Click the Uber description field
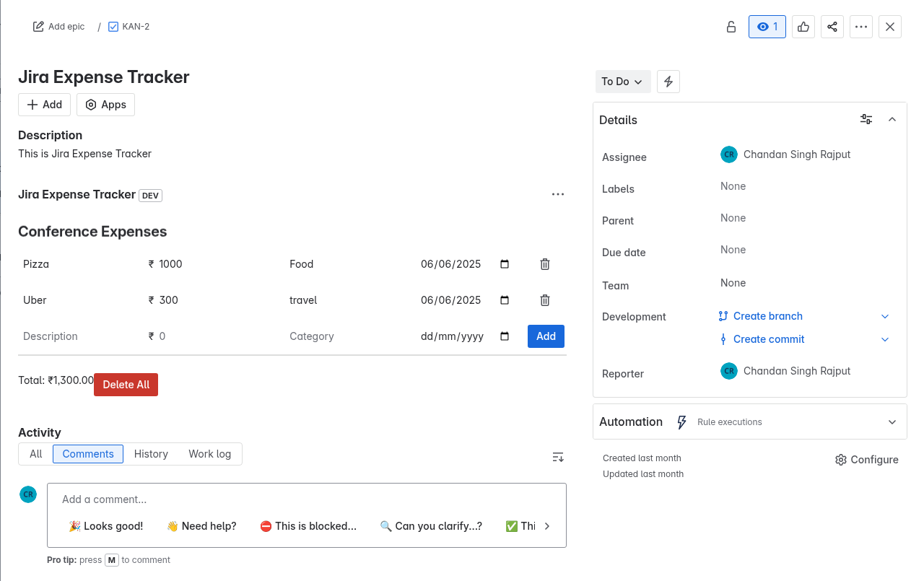 click(79, 300)
